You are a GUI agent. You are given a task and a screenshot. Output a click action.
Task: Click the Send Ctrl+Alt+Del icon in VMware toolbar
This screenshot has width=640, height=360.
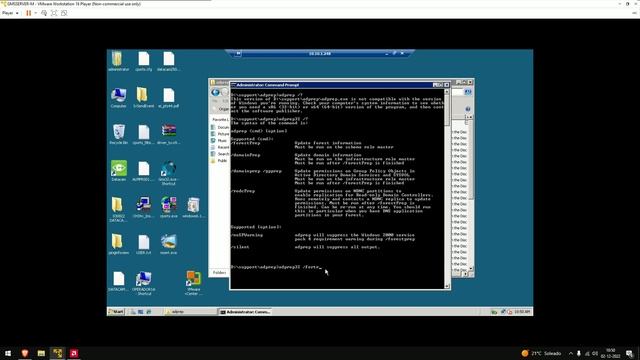click(x=44, y=13)
